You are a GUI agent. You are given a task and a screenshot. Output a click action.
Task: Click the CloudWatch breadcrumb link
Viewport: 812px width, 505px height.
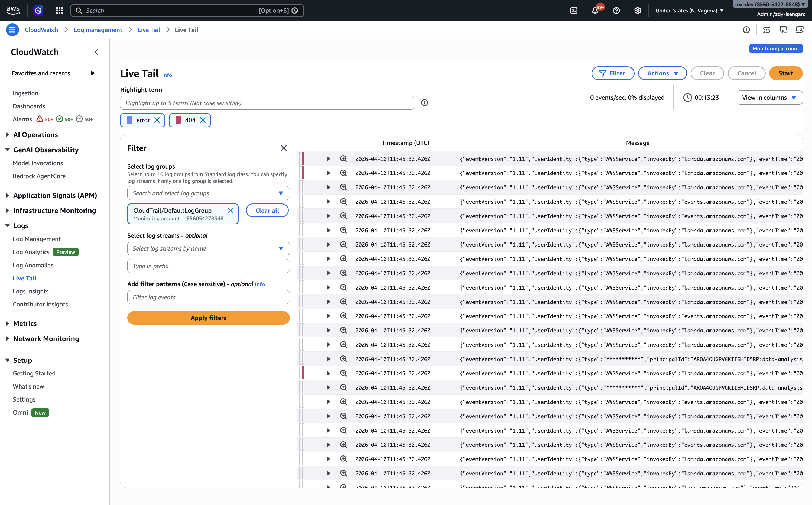[41, 30]
